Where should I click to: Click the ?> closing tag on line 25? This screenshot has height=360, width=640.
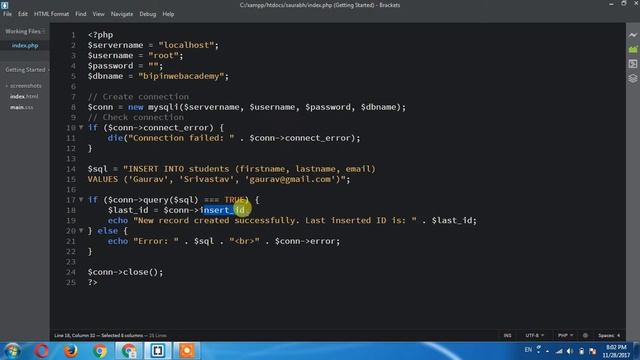[x=92, y=282]
